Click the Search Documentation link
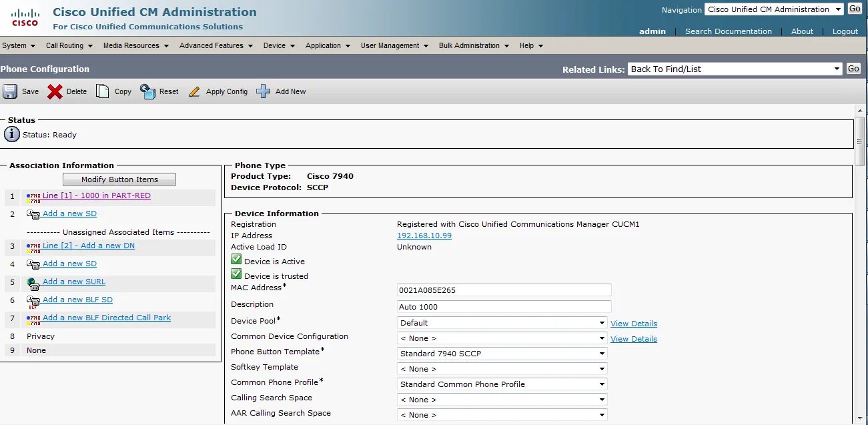868x425 pixels. (729, 31)
